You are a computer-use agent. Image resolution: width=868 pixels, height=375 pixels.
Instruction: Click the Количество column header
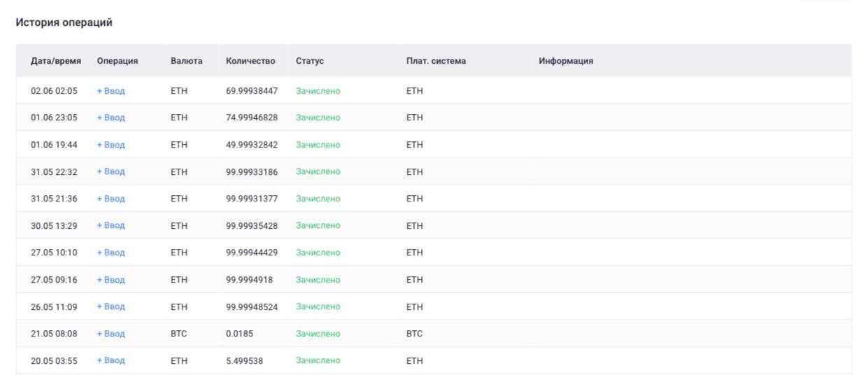point(250,61)
